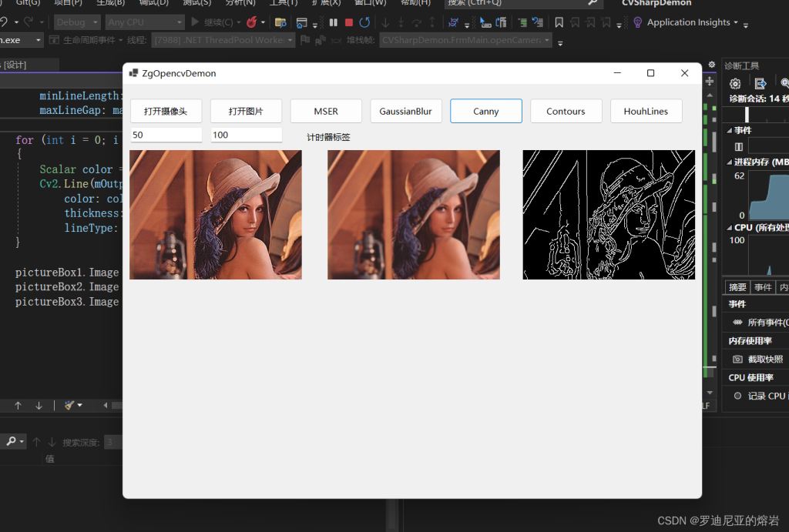789x532 pixels.
Task: Click the down arrow below the code editor
Action: pos(39,405)
